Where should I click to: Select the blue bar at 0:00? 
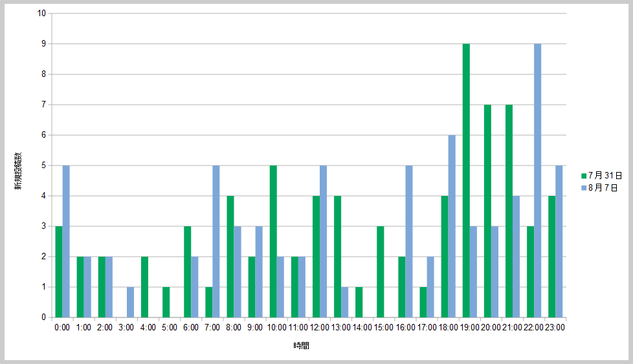click(66, 241)
